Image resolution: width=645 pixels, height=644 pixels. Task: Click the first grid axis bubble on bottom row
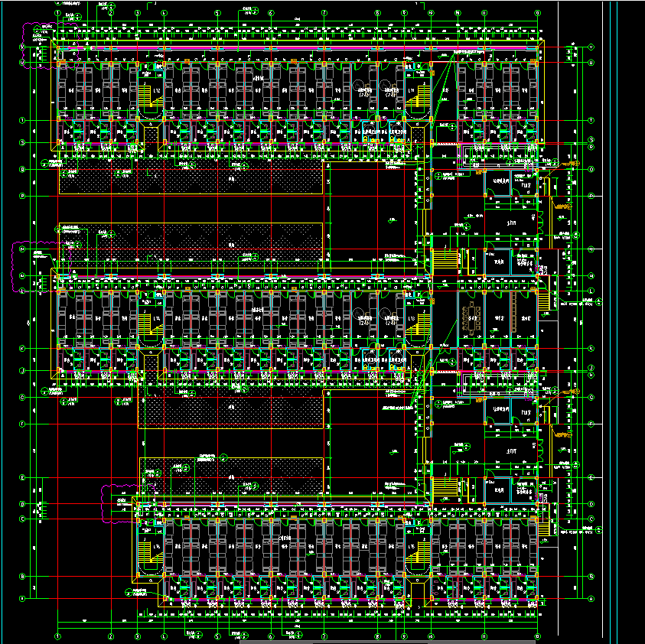click(59, 636)
